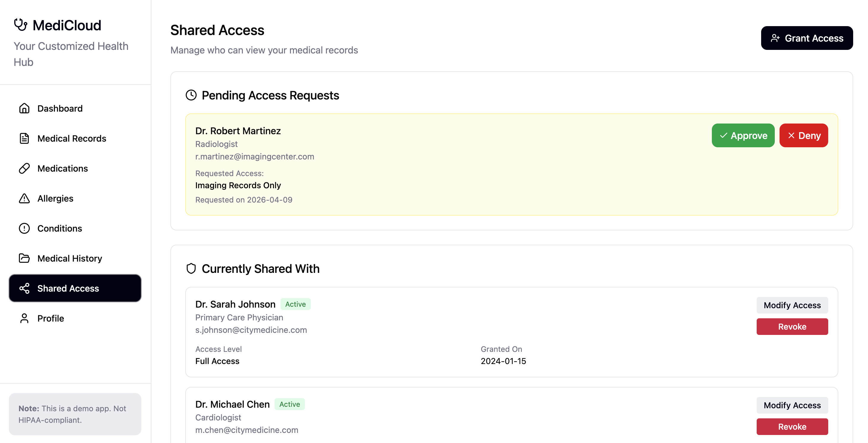Screen dimensions: 868x443
Task: Click the MediCloud stethoscope logo icon
Action: tap(20, 25)
